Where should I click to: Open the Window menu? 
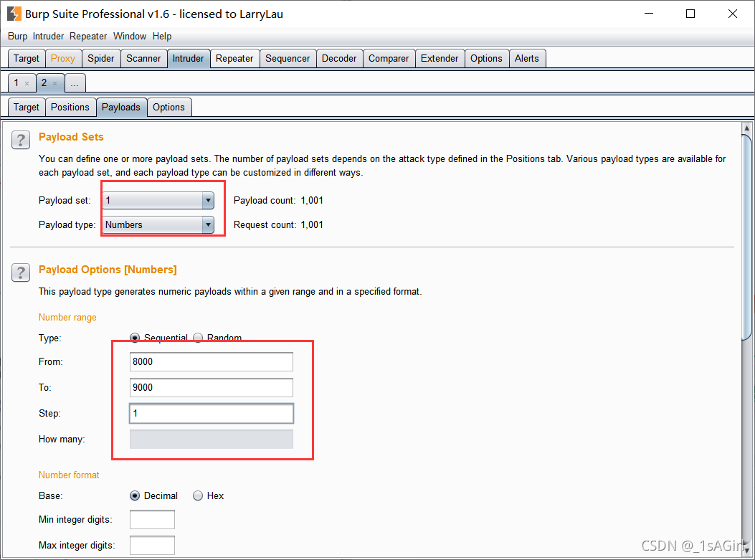coord(130,36)
